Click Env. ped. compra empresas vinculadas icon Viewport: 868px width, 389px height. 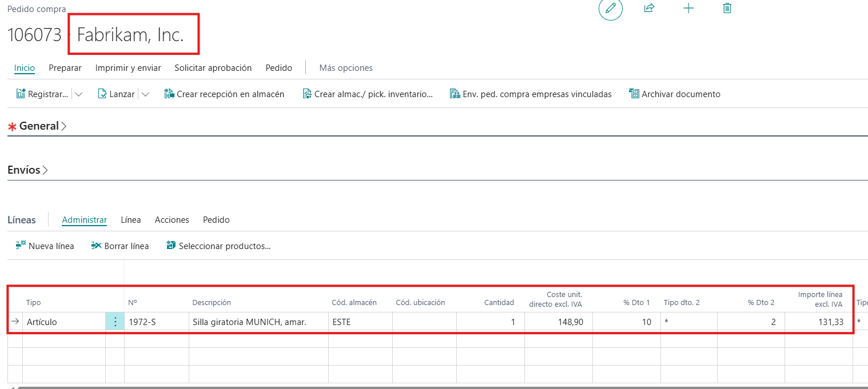pyautogui.click(x=455, y=94)
